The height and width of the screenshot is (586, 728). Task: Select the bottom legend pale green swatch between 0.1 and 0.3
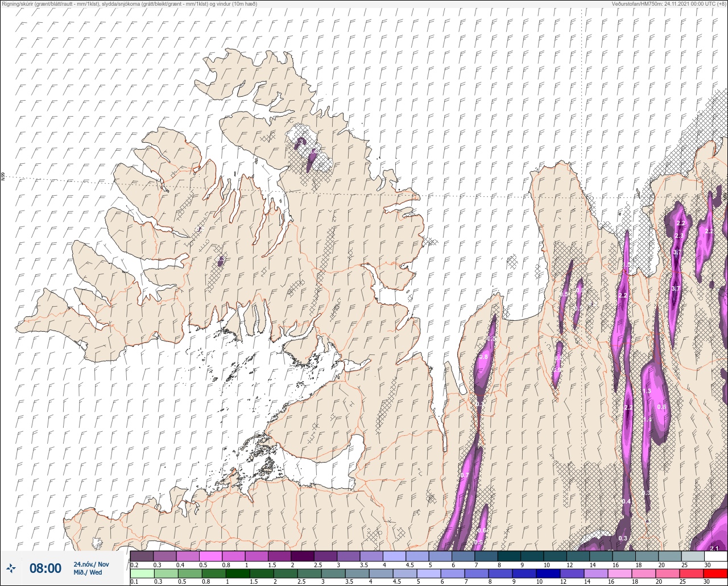(142, 573)
